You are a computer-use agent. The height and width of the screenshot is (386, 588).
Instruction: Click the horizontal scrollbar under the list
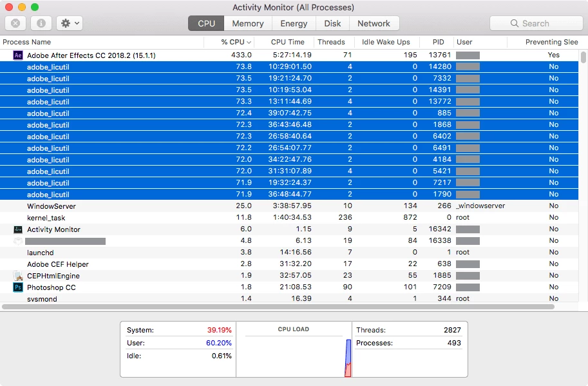tap(278, 307)
